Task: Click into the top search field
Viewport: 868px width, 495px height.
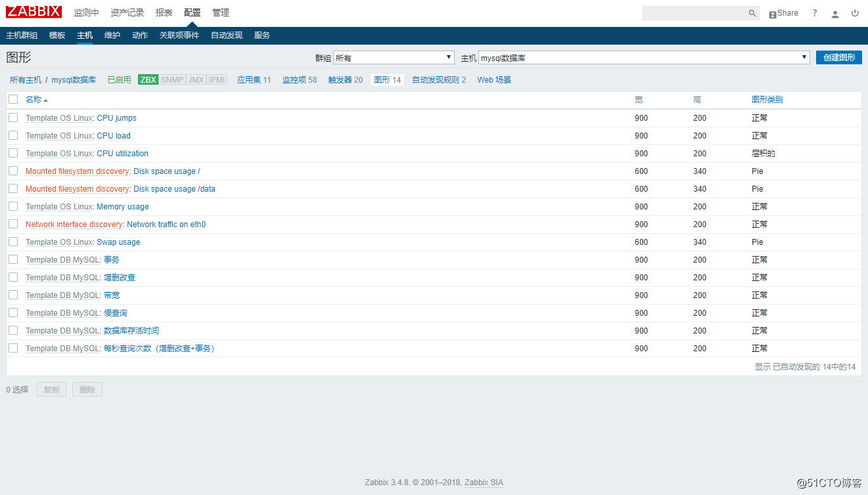Action: pyautogui.click(x=695, y=13)
